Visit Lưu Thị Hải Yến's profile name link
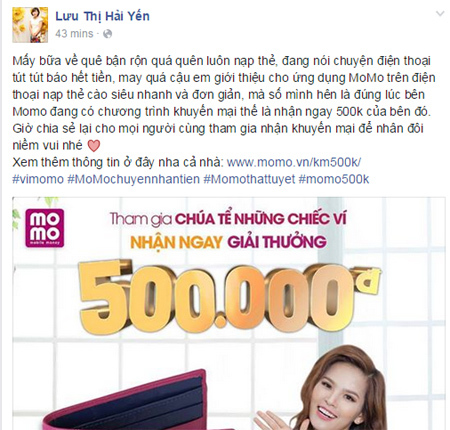The height and width of the screenshot is (430, 450). [102, 16]
